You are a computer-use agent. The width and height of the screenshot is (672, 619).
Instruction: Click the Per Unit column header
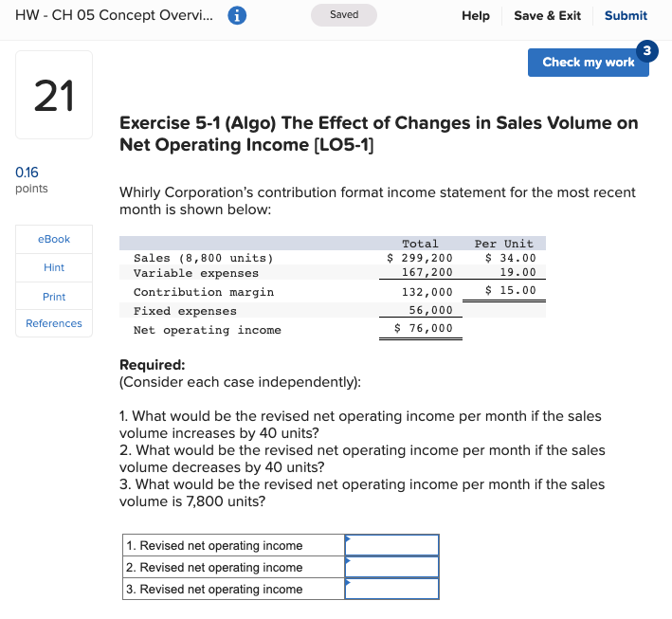point(503,244)
